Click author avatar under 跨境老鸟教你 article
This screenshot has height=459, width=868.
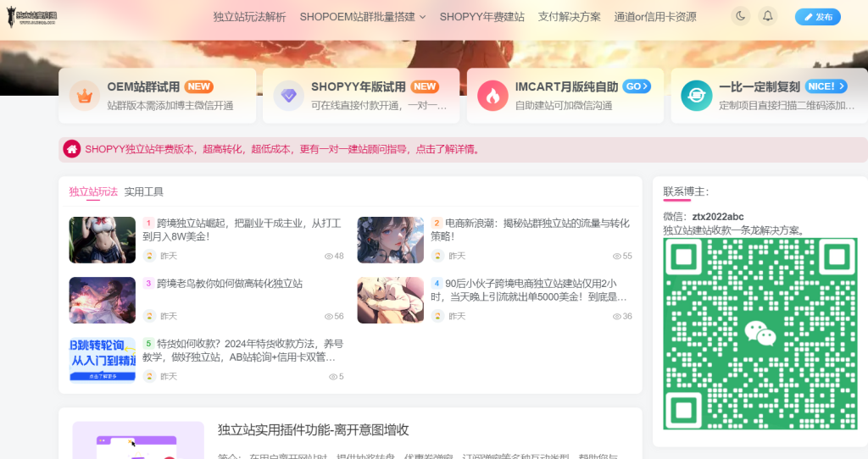click(149, 316)
